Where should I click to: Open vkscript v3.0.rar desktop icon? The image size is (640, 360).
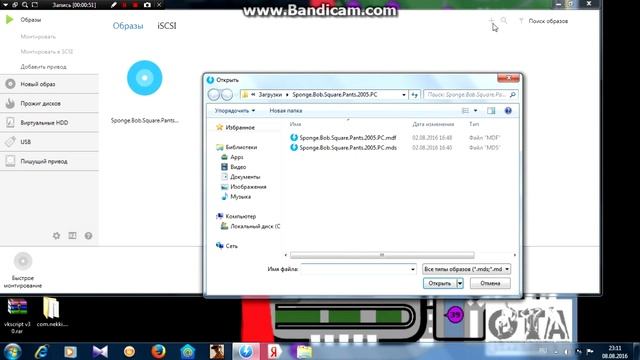[17, 316]
